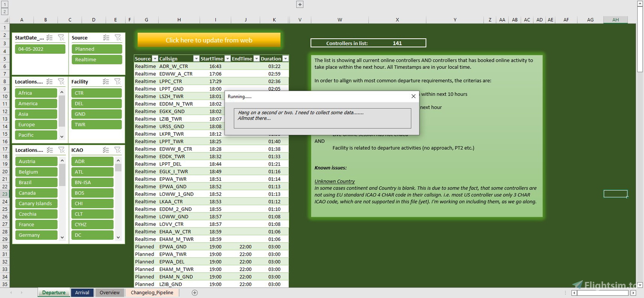Open the Changelog_Pipeline sheet tab
Screen dimensions: 644x298
(x=152, y=292)
